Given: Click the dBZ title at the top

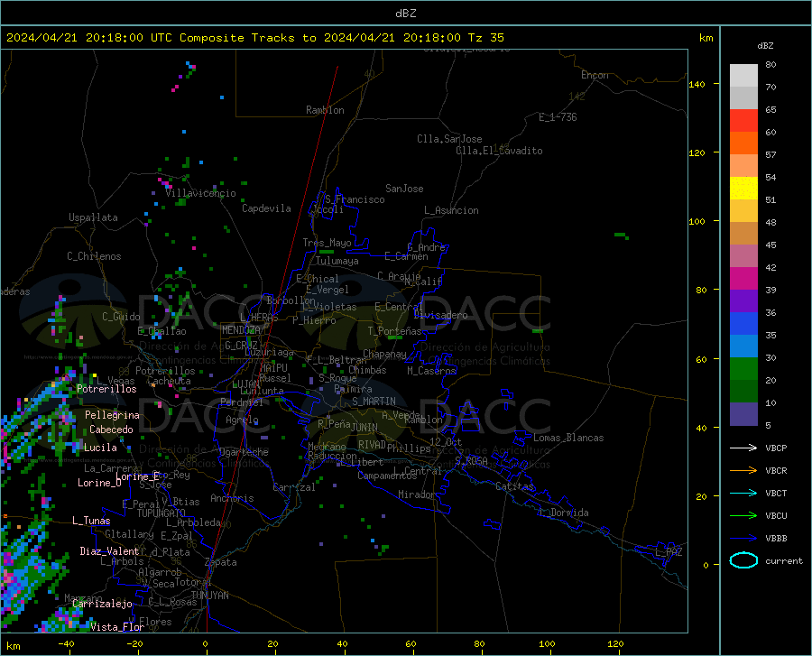Looking at the screenshot, I should point(405,14).
